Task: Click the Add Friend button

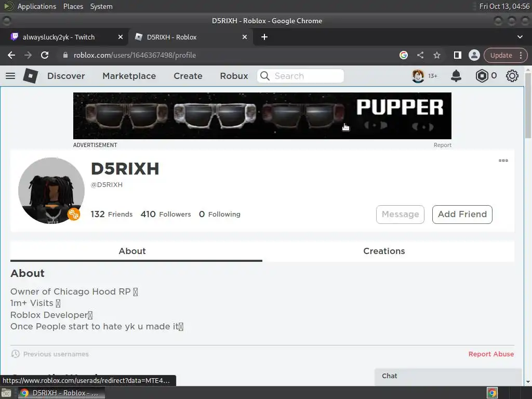Action: (x=462, y=215)
